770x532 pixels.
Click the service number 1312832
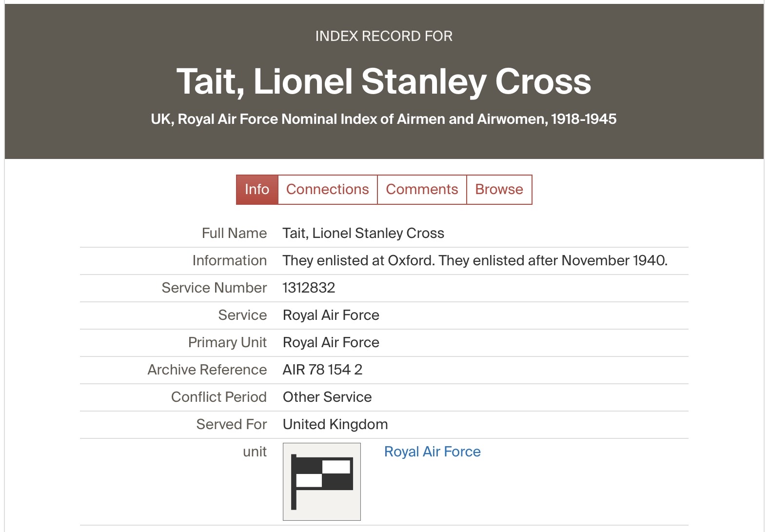309,288
